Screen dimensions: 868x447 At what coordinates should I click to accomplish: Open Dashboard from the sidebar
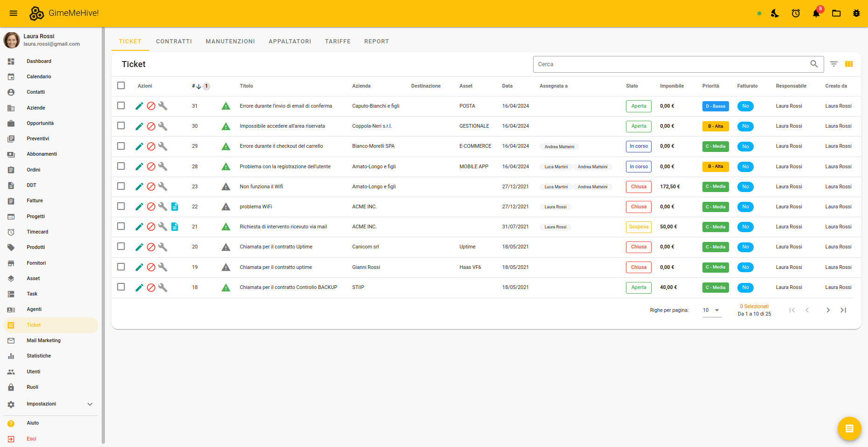[51, 61]
